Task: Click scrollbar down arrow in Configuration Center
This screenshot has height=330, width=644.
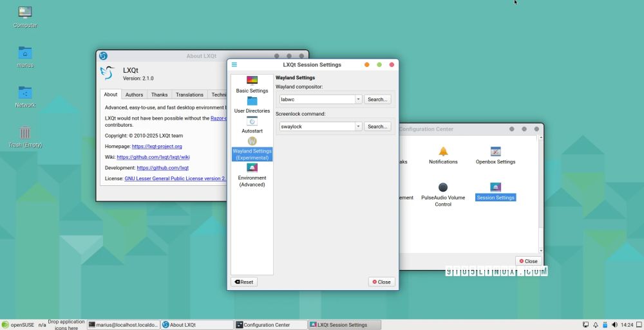Action: tap(541, 250)
